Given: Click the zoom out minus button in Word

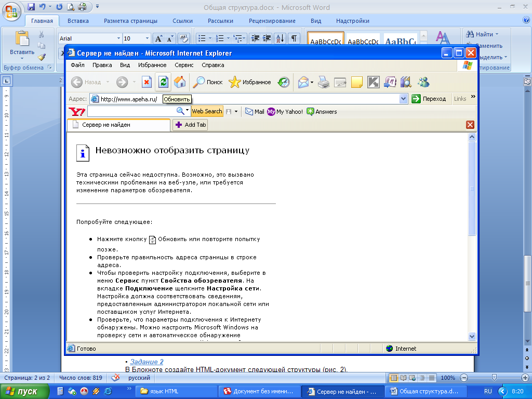Looking at the screenshot, I should (x=464, y=378).
